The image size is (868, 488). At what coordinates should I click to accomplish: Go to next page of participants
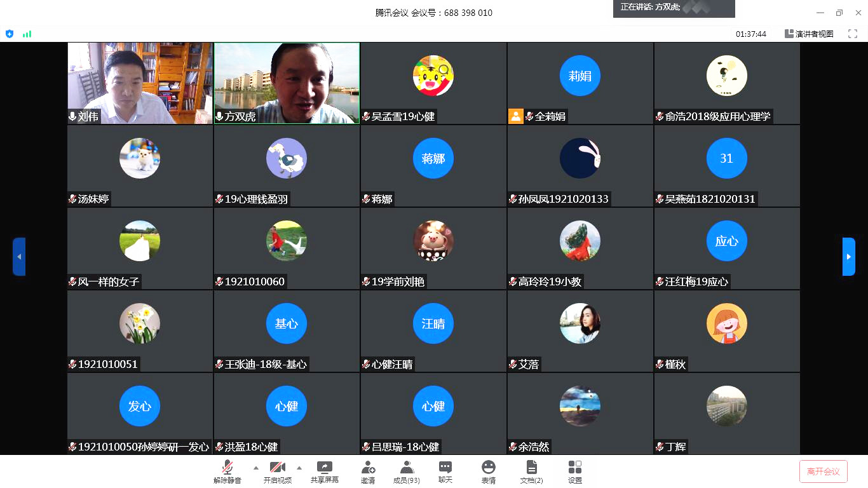[x=848, y=257]
